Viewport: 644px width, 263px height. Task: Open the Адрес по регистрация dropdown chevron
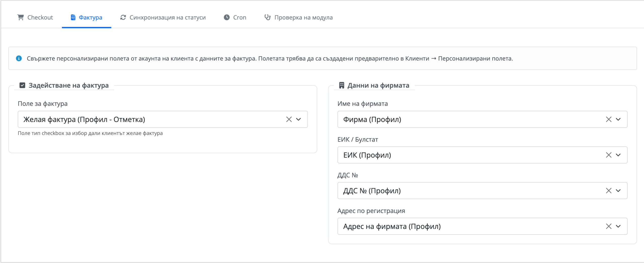pyautogui.click(x=618, y=226)
